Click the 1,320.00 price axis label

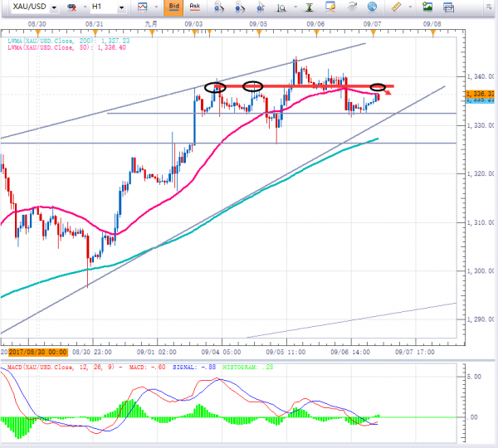[x=481, y=174]
